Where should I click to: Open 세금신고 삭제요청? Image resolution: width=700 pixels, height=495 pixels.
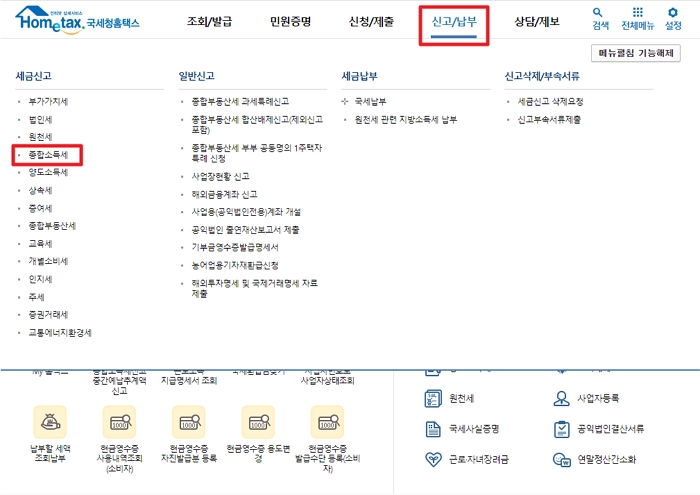pyautogui.click(x=550, y=102)
